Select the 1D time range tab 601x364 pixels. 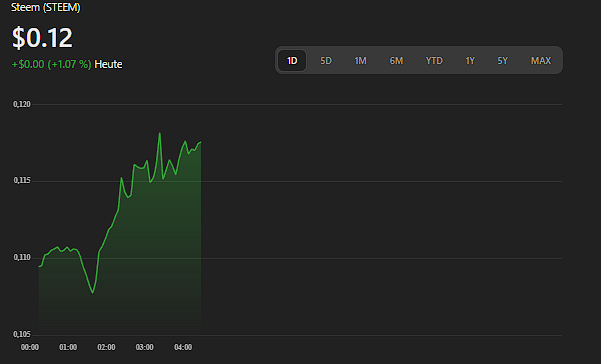pos(292,61)
